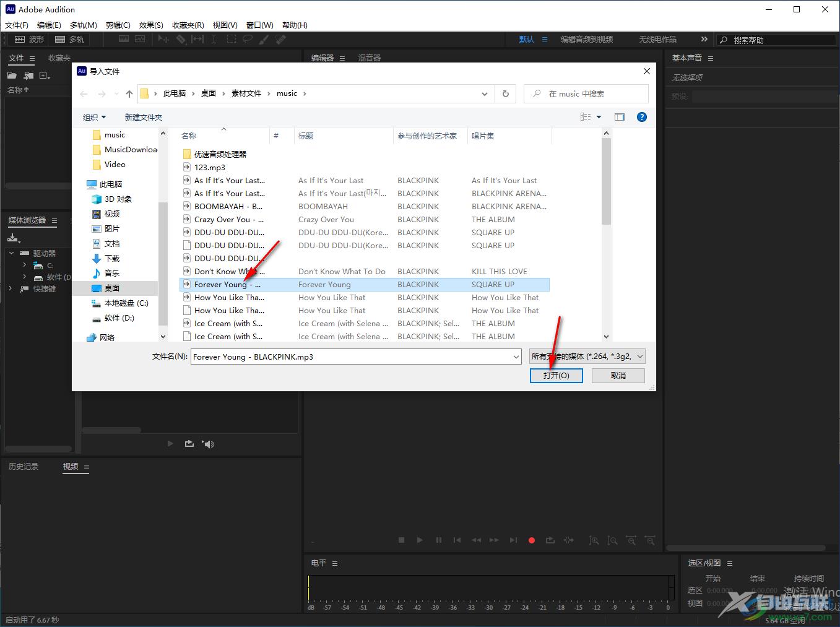Switch to the 收藏夹 tab
This screenshot has width=840, height=627.
(x=59, y=58)
